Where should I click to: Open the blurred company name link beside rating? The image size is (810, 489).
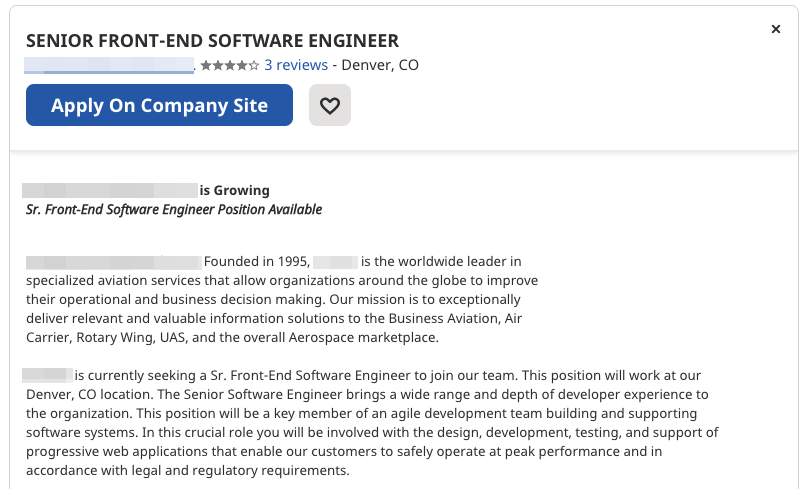pyautogui.click(x=109, y=65)
